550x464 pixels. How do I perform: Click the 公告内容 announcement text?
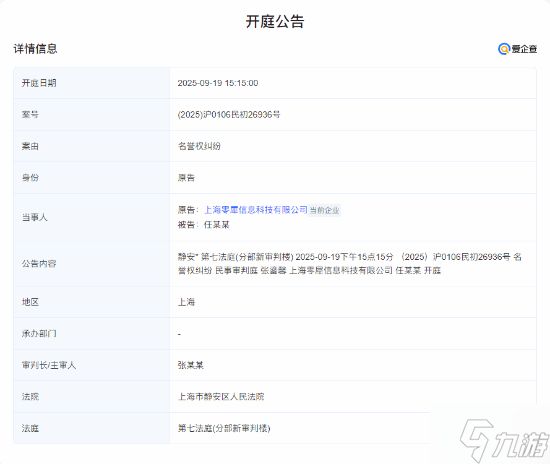click(349, 263)
